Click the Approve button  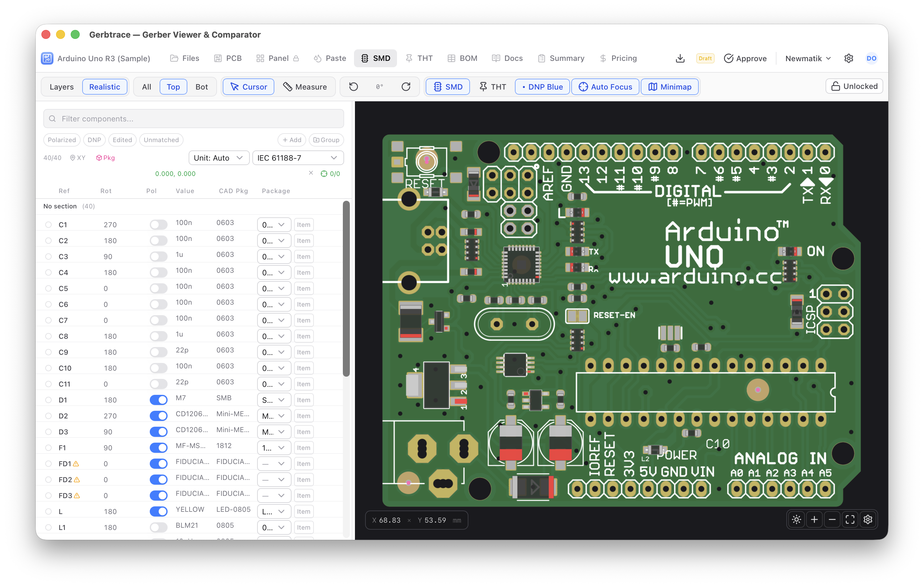click(745, 58)
